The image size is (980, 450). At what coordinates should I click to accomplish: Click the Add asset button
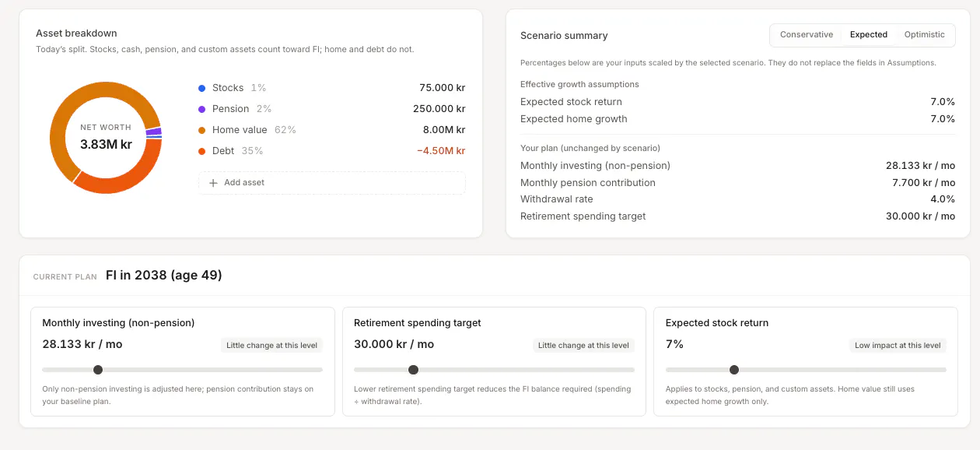pyautogui.click(x=332, y=183)
